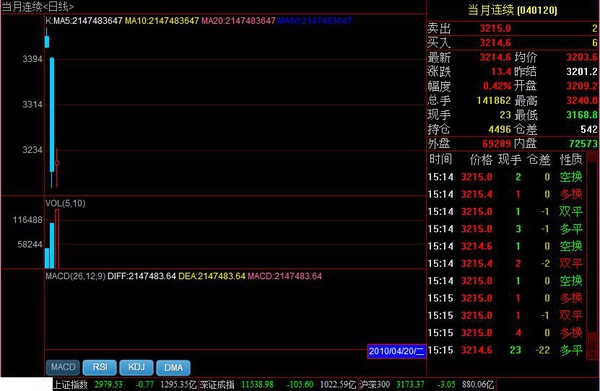Click the 当月连续 (040120) contract title
This screenshot has width=600, height=391.
coord(513,10)
